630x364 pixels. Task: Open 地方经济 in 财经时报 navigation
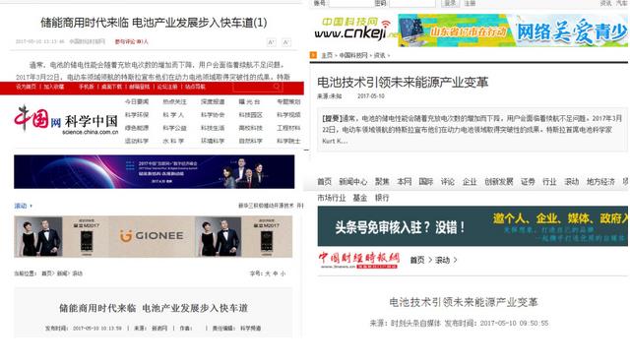pos(600,182)
